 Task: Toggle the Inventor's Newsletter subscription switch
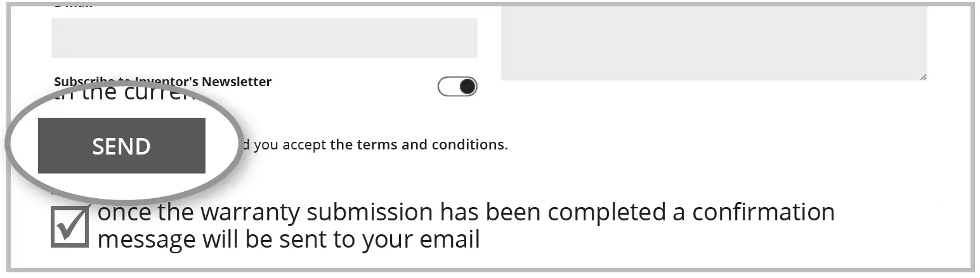[x=457, y=87]
